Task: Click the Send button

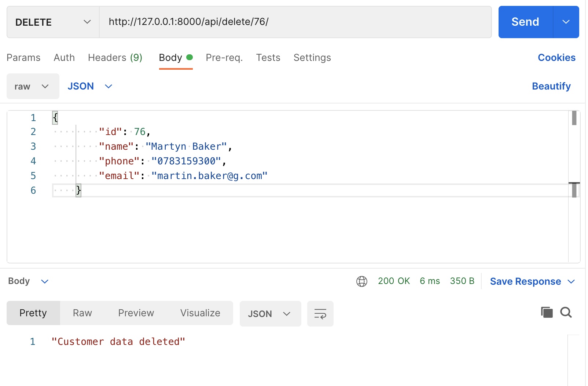Action: coord(525,22)
